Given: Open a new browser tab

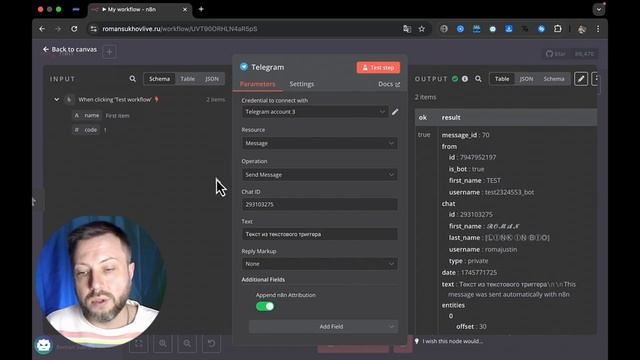Looking at the screenshot, I should [x=201, y=9].
